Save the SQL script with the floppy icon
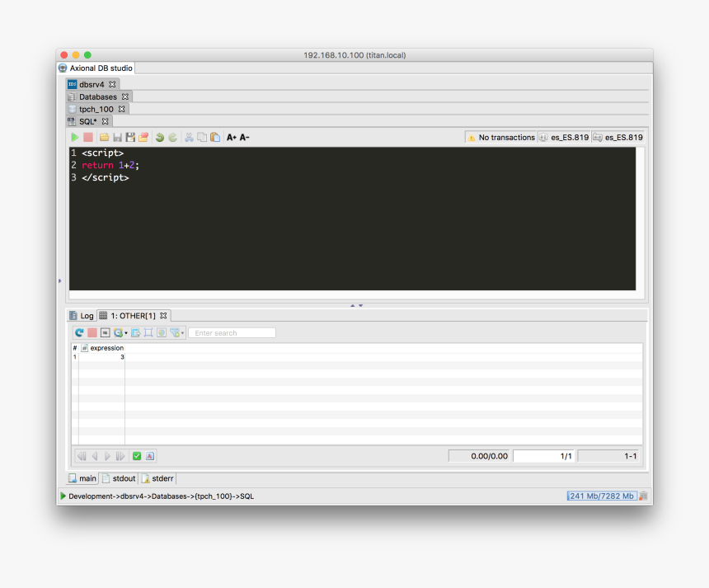Screen dimensions: 709x588 click(x=118, y=138)
